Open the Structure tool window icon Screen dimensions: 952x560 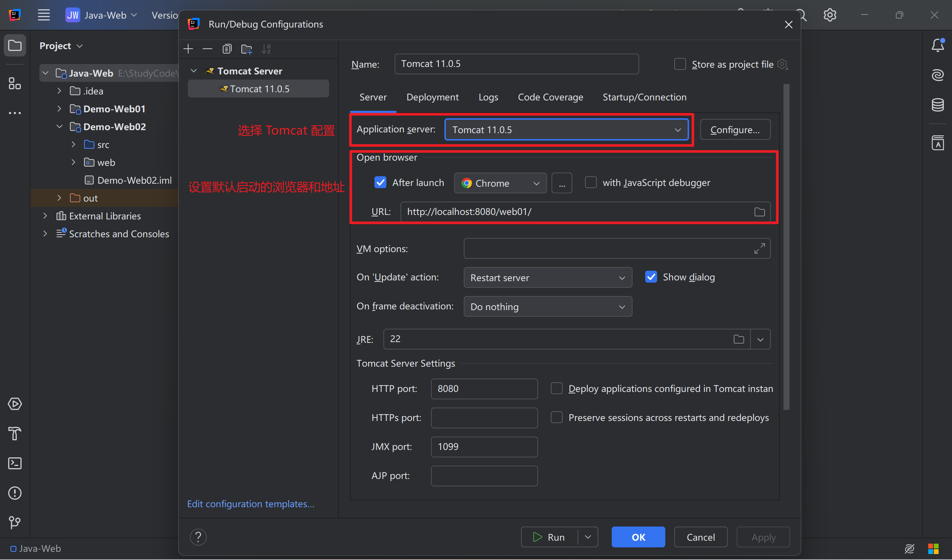[x=15, y=84]
